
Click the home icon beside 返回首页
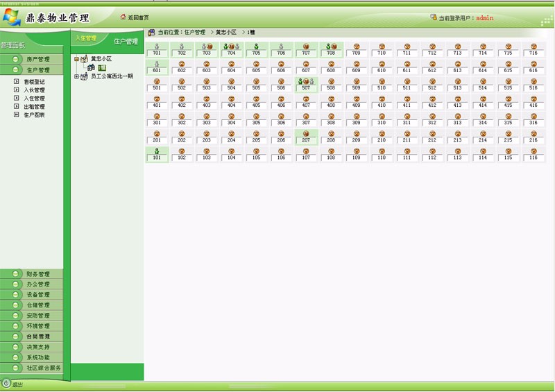tap(123, 17)
